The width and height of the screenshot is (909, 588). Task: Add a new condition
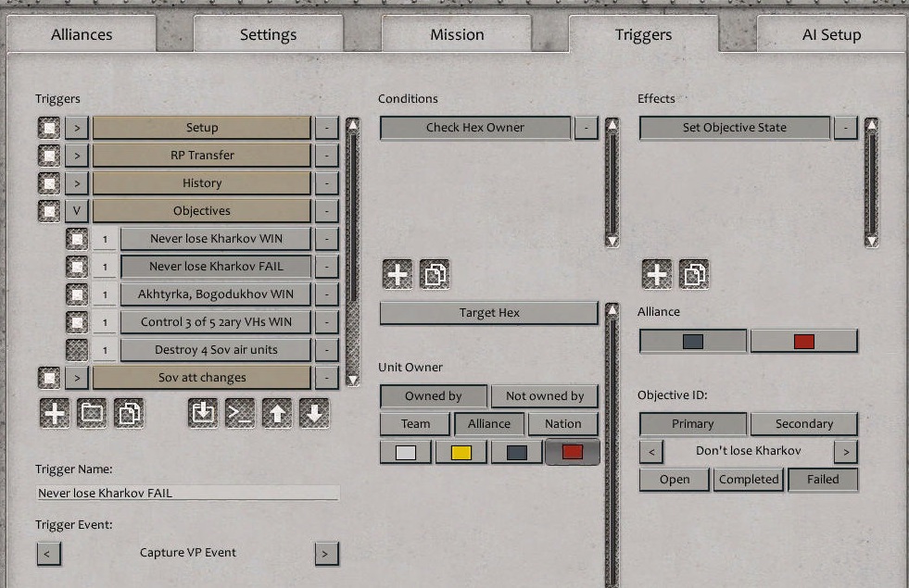point(398,274)
